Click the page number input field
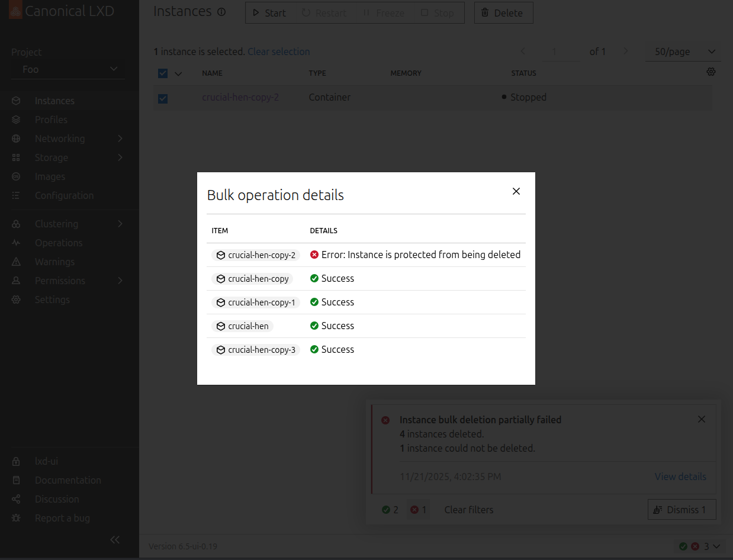The image size is (733, 560). (555, 52)
